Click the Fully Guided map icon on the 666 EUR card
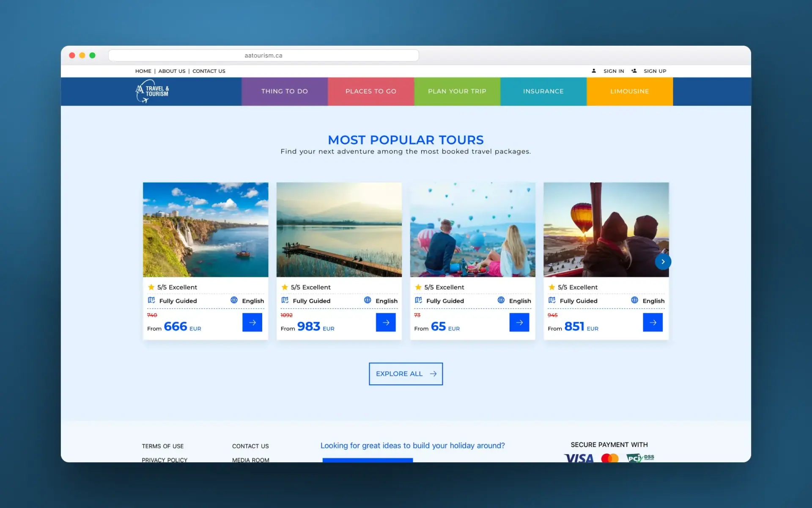 (151, 300)
